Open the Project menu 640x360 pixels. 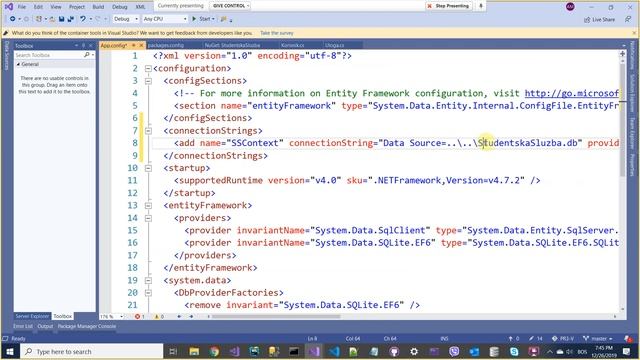[x=77, y=7]
